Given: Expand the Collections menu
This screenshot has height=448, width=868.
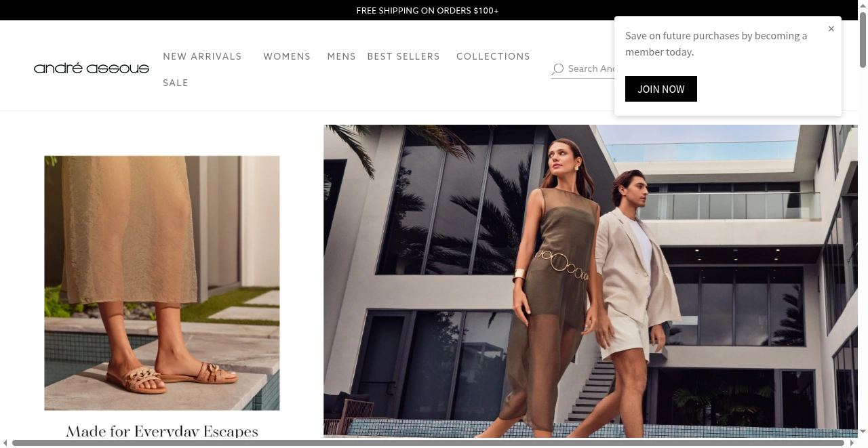Looking at the screenshot, I should [493, 56].
